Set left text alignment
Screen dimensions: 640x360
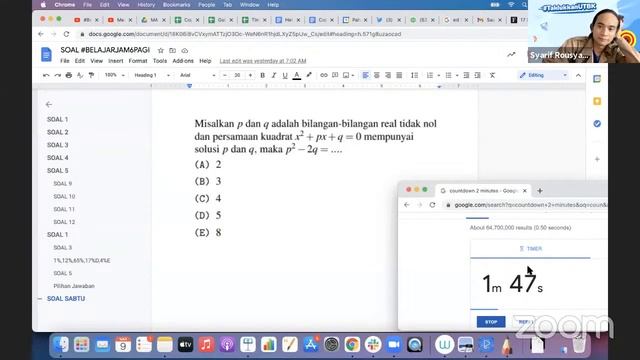tap(365, 76)
